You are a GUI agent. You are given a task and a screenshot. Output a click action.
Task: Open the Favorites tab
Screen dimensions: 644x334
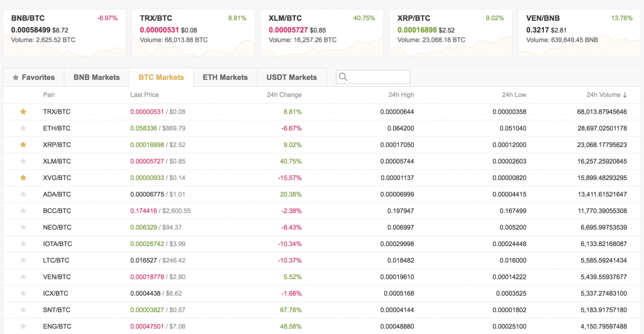coord(34,77)
